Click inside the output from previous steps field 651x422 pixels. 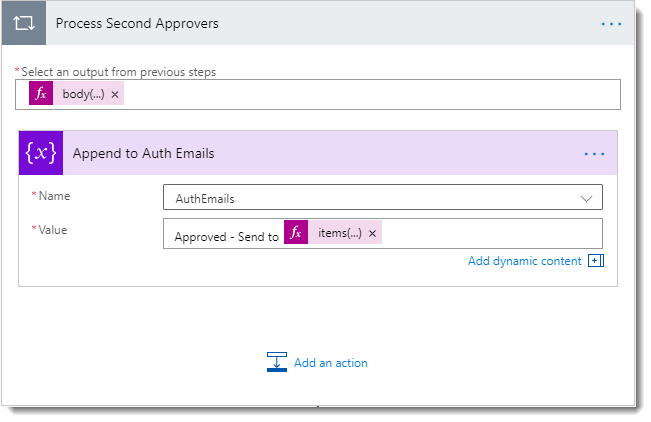(370, 94)
